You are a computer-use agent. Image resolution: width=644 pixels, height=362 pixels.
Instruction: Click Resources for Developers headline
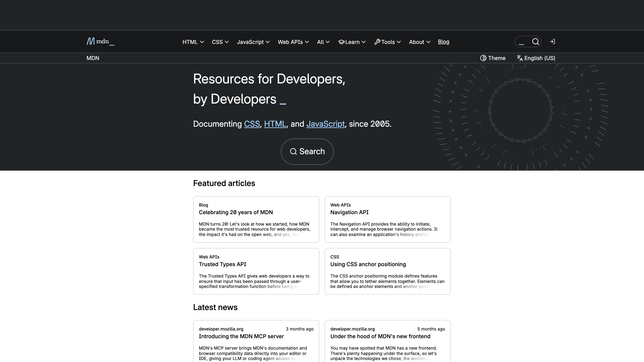click(x=269, y=89)
